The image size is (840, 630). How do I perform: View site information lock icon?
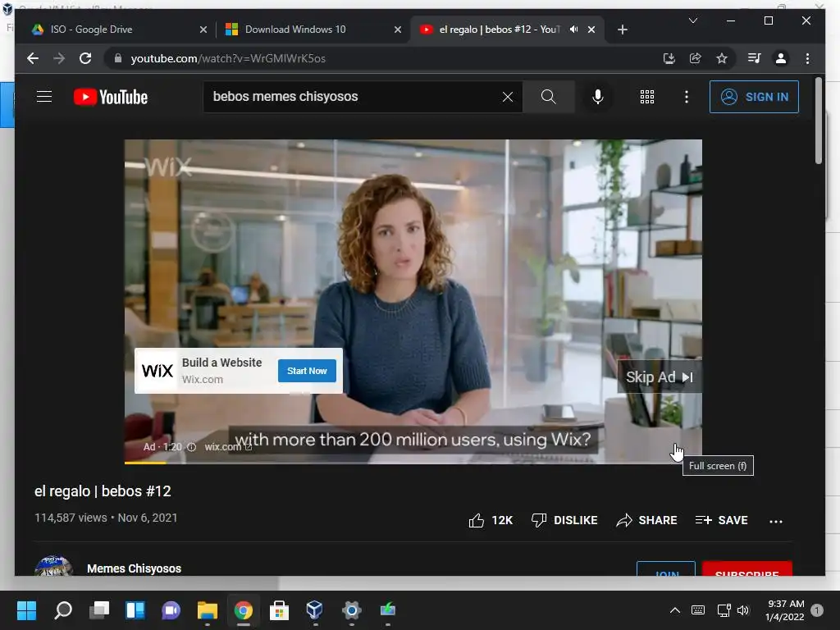click(x=118, y=58)
